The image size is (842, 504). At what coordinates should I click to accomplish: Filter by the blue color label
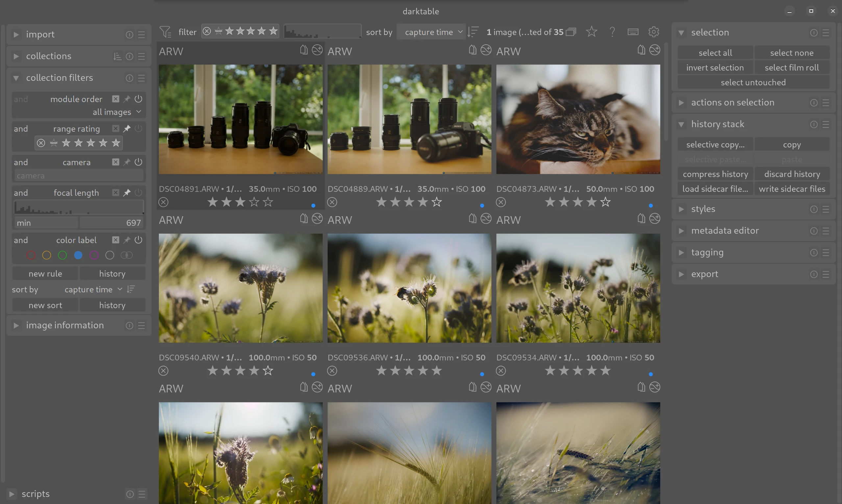pos(78,255)
